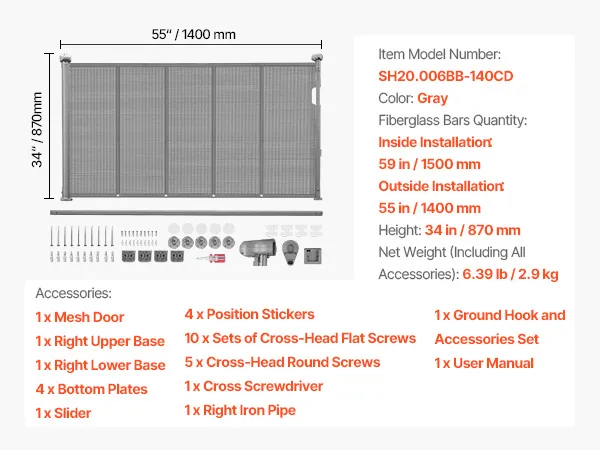Click the 1 x Mesh Door text
Screen dimensions: 600x450
pyautogui.click(x=80, y=317)
